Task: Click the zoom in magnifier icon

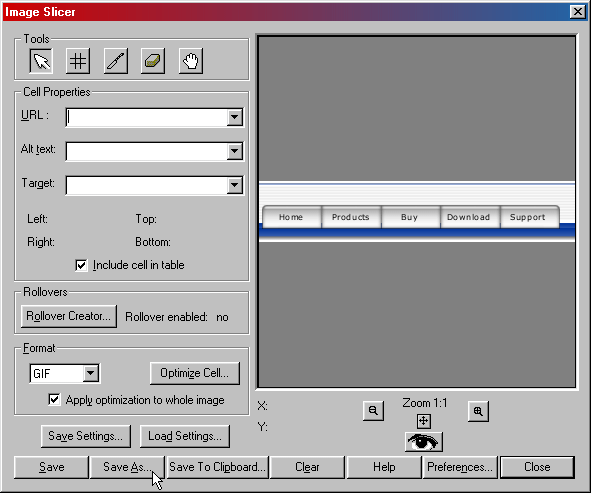Action: [x=478, y=411]
